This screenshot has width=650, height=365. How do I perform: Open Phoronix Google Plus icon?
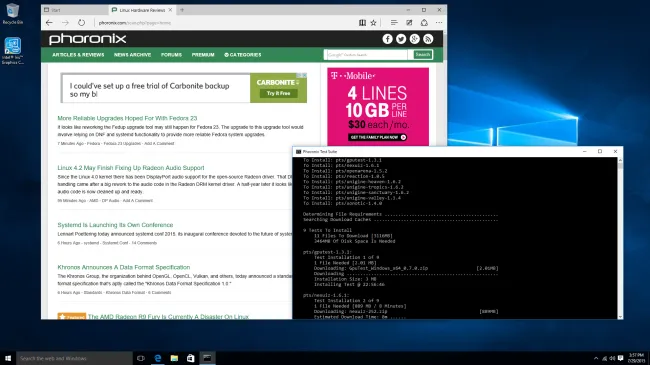(x=415, y=39)
